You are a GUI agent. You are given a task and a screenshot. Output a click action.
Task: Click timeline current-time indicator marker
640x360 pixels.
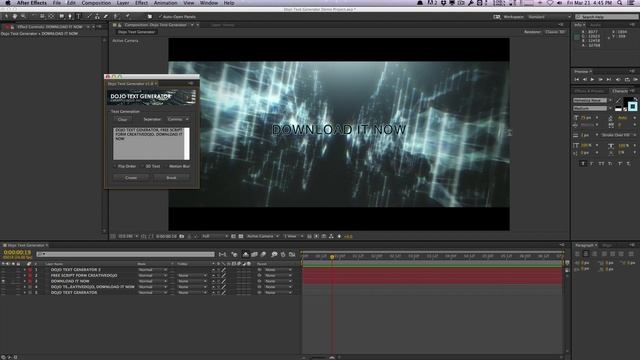pos(332,257)
